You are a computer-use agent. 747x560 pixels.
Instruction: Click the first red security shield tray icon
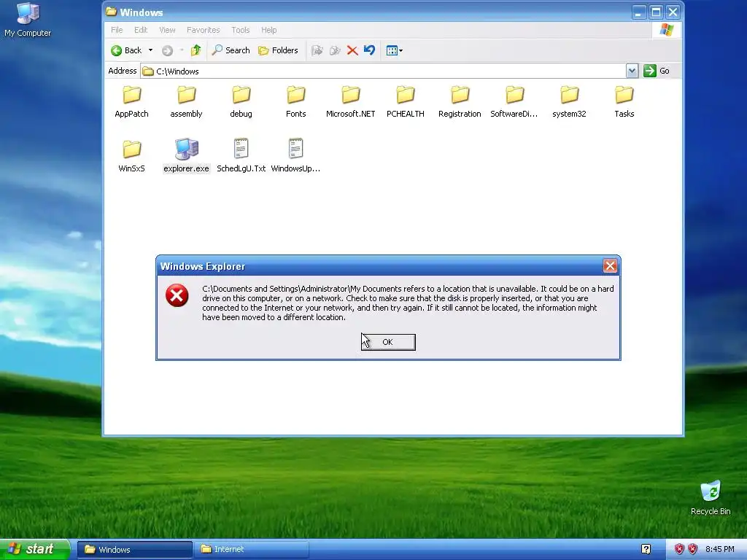(x=679, y=550)
